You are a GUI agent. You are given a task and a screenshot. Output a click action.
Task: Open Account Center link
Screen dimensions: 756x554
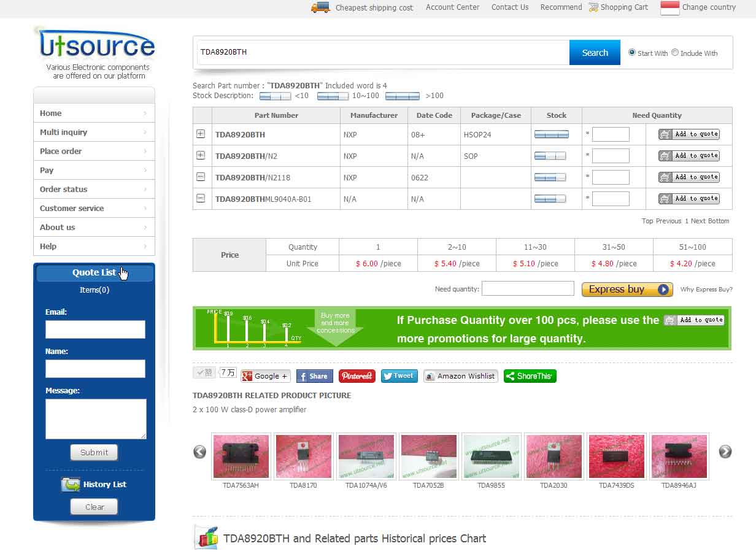tap(453, 7)
